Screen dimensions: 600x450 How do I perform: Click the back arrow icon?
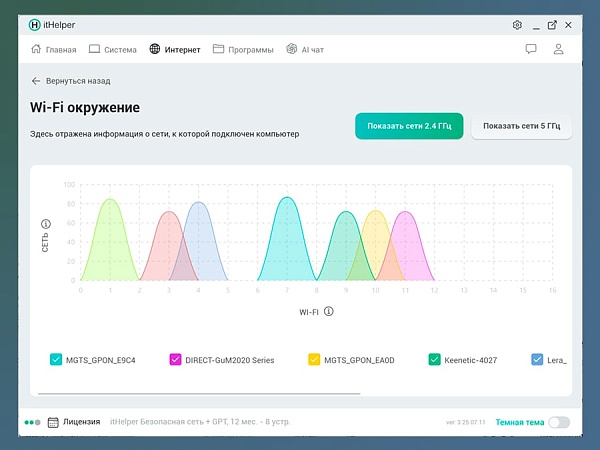[36, 81]
